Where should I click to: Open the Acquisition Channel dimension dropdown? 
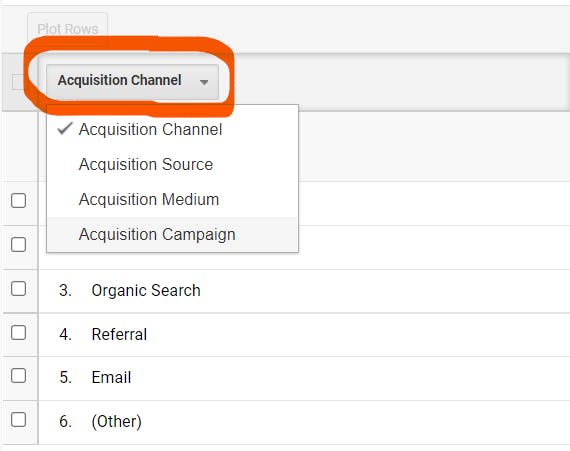(132, 81)
